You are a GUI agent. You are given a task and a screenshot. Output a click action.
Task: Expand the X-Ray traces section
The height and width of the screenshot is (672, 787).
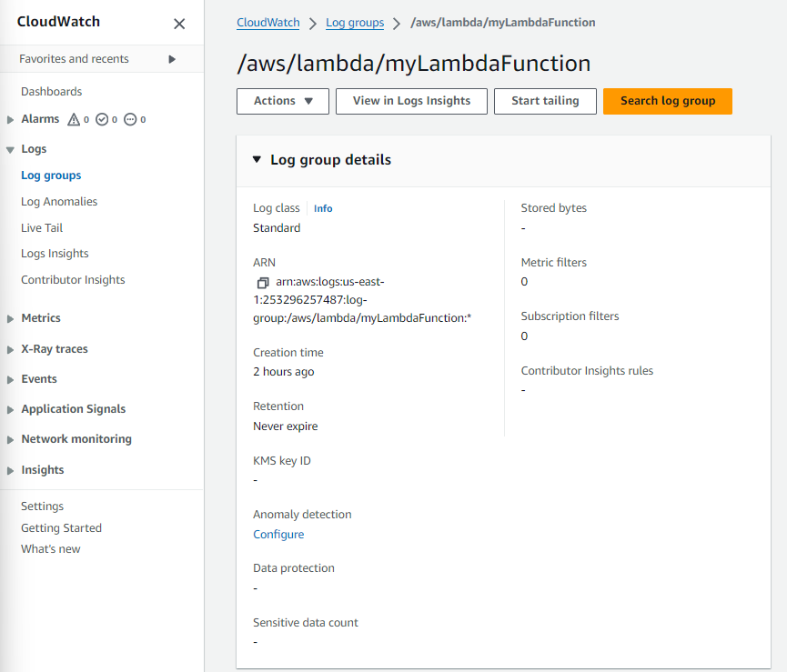(x=10, y=349)
